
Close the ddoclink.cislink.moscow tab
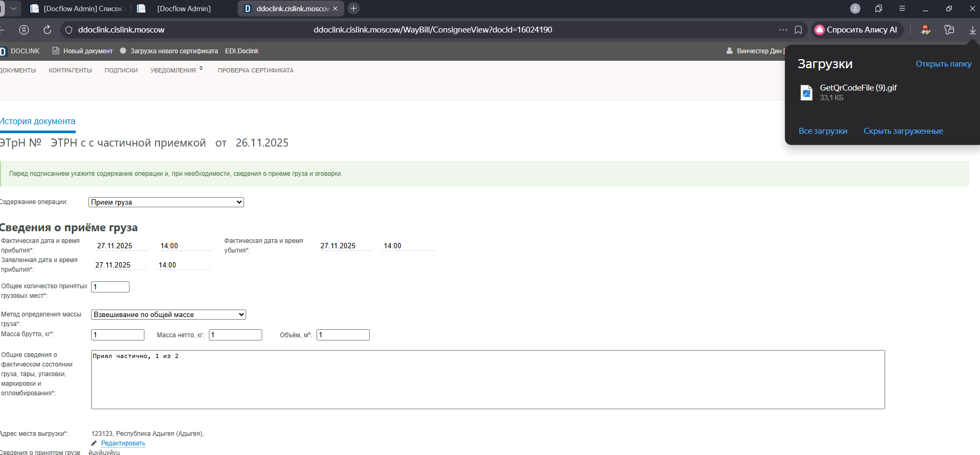335,9
